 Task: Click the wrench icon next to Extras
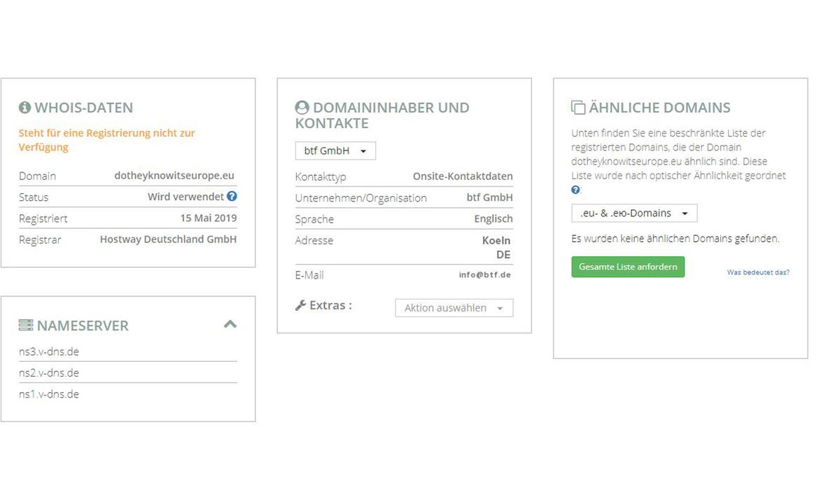pyautogui.click(x=301, y=305)
